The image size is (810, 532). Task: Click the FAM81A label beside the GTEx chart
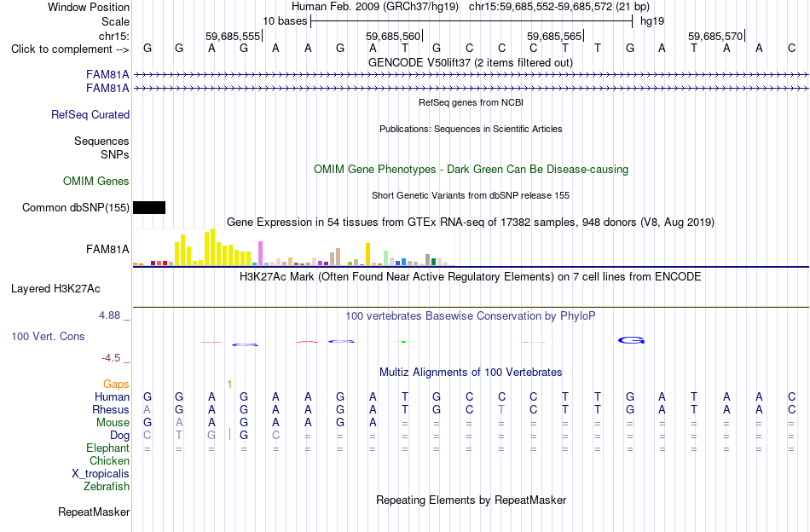click(x=107, y=250)
